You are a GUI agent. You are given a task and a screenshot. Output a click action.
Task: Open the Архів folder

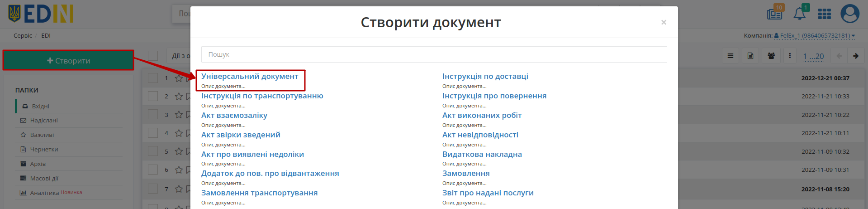(38, 164)
